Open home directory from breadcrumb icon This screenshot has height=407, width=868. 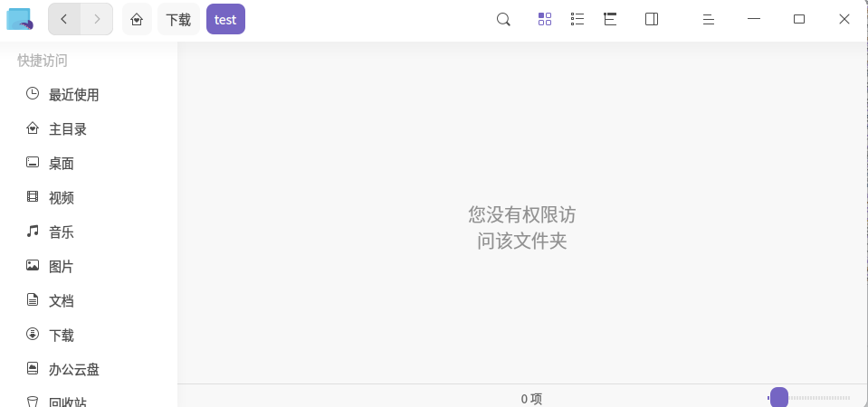(x=137, y=19)
